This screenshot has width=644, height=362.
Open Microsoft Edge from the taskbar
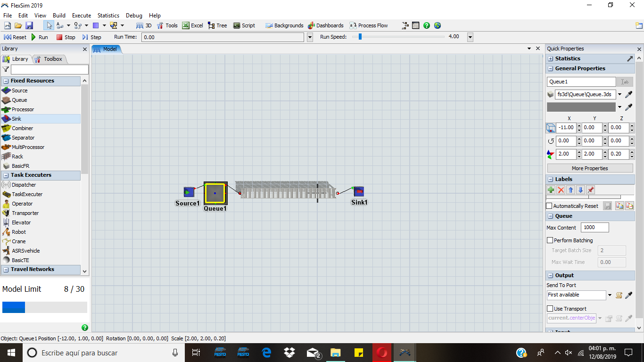point(266,353)
